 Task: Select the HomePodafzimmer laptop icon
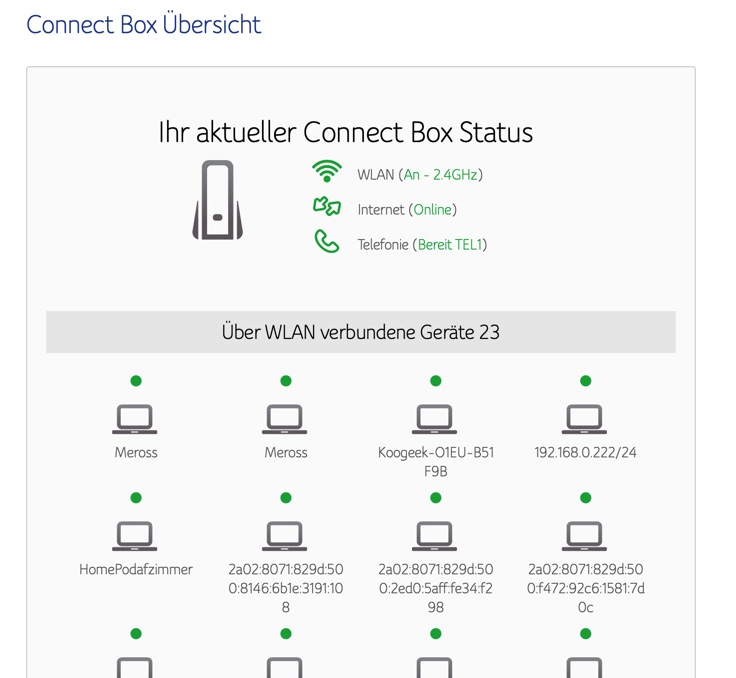(135, 536)
